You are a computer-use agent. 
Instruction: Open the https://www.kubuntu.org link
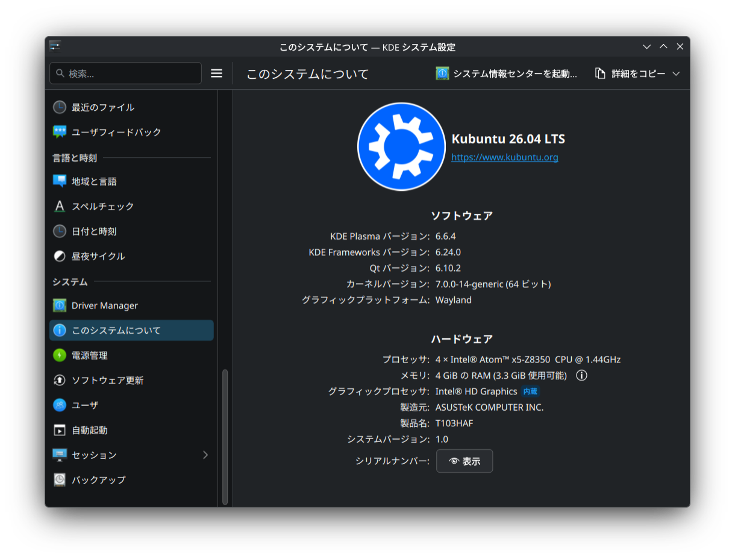[505, 157]
